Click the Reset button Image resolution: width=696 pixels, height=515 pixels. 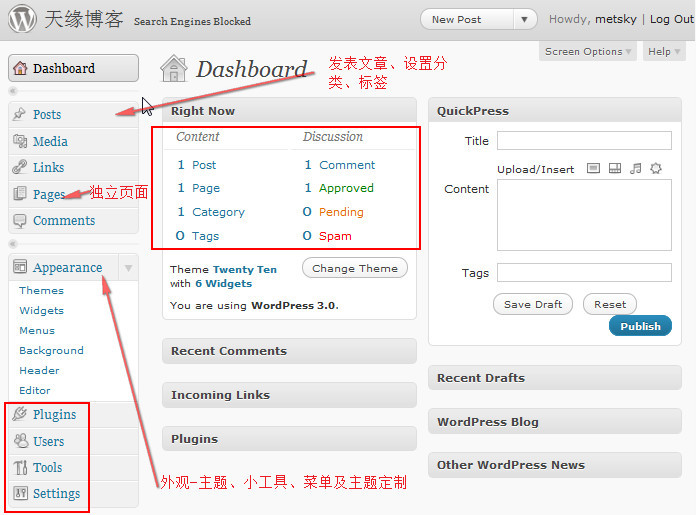610,305
